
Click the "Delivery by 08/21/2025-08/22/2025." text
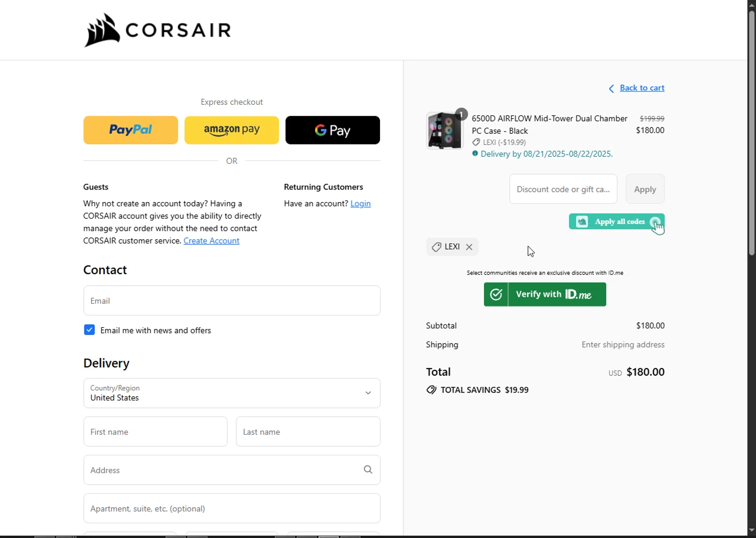(x=547, y=154)
